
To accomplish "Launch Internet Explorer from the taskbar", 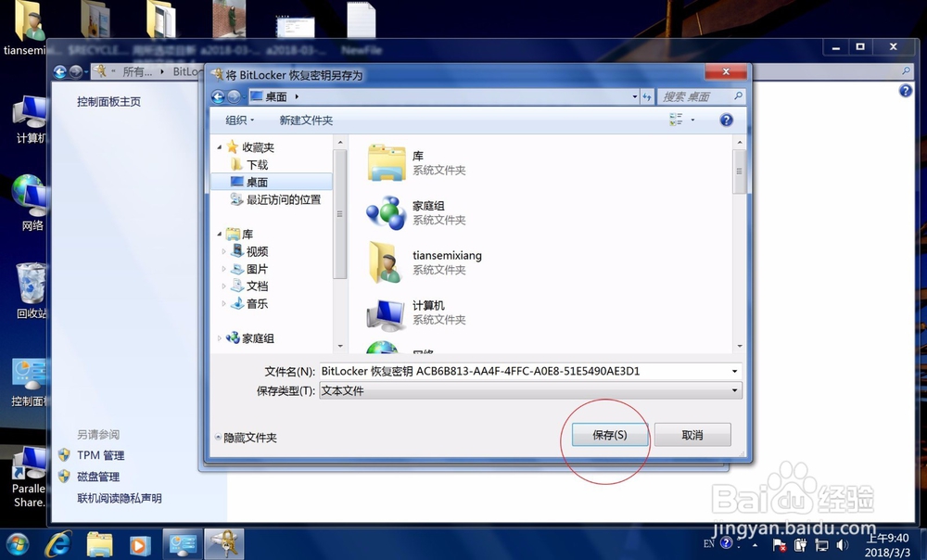I will (59, 544).
